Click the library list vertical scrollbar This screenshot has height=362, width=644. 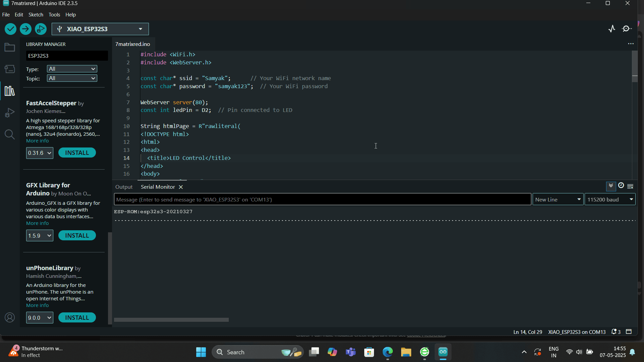(110, 278)
